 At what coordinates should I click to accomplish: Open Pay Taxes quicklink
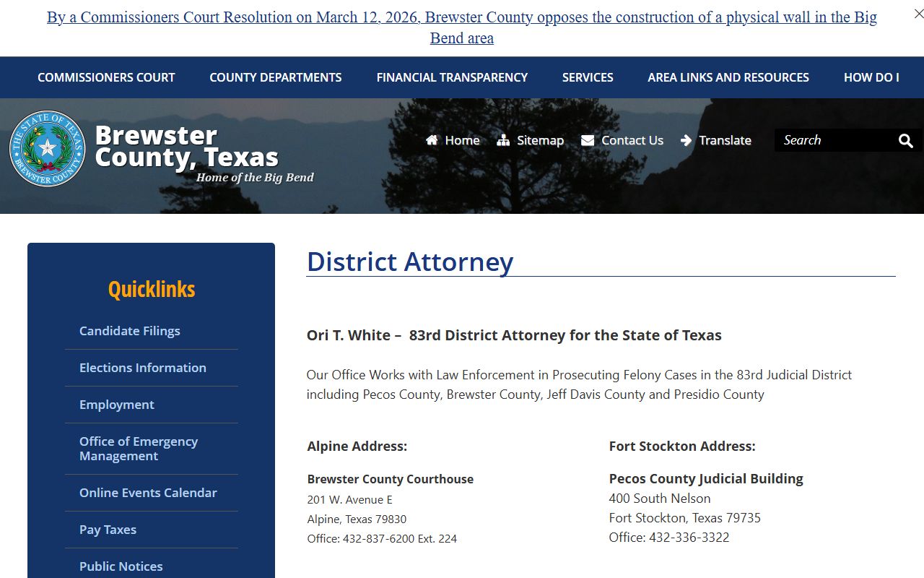coord(108,530)
